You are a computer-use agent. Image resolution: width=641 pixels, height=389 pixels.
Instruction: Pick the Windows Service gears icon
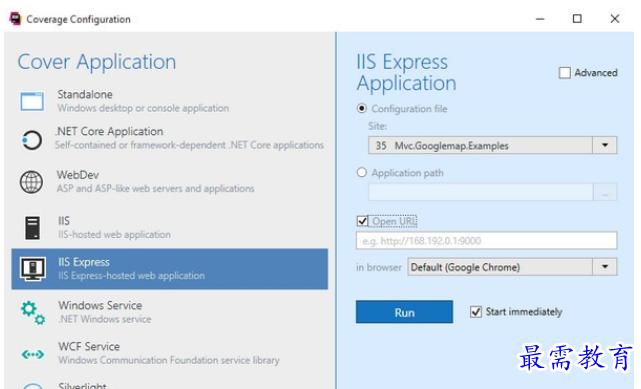pos(33,313)
